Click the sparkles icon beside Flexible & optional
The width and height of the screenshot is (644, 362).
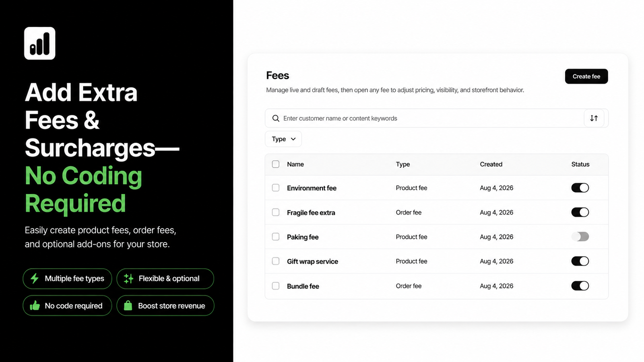[128, 278]
